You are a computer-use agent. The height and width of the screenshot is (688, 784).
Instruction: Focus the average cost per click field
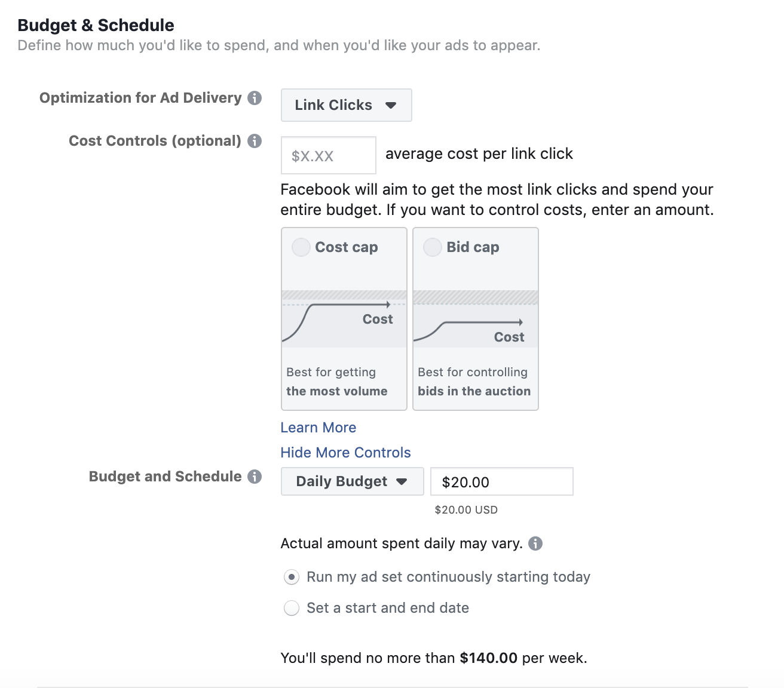tap(329, 155)
